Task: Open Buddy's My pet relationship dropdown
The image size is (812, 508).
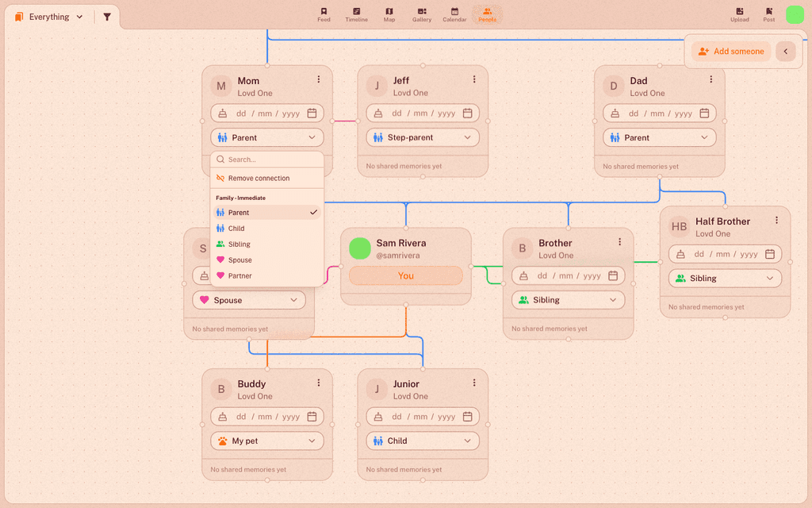Action: 267,441
